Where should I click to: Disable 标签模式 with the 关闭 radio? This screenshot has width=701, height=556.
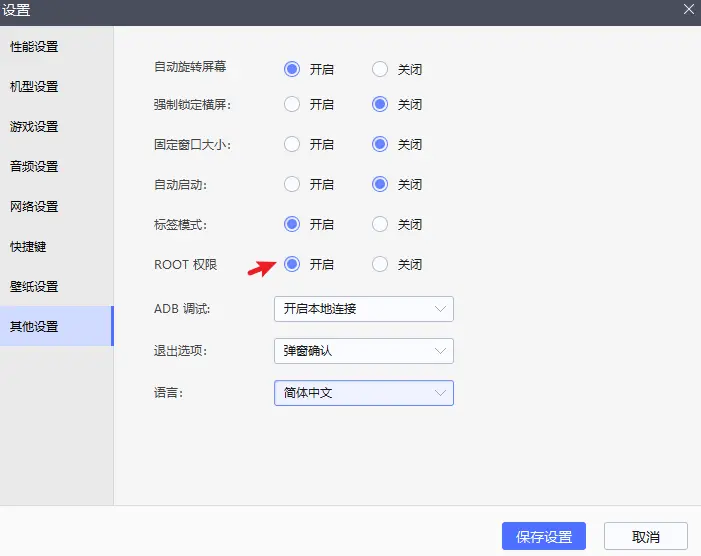coord(380,224)
